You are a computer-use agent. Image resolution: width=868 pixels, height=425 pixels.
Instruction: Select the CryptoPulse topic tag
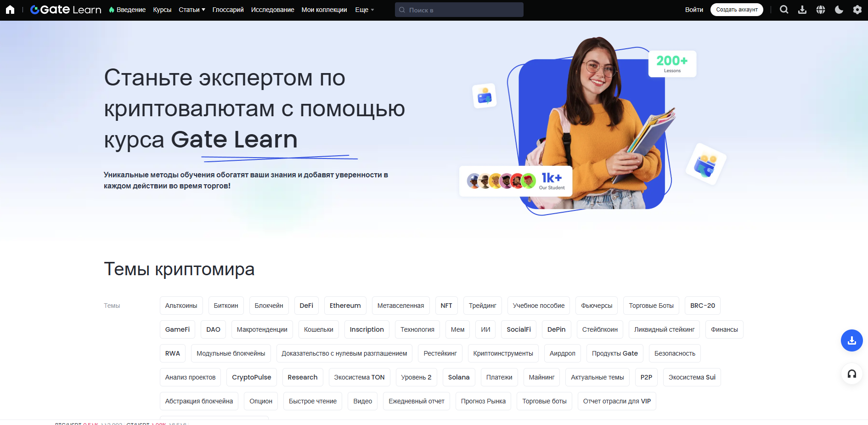[252, 377]
